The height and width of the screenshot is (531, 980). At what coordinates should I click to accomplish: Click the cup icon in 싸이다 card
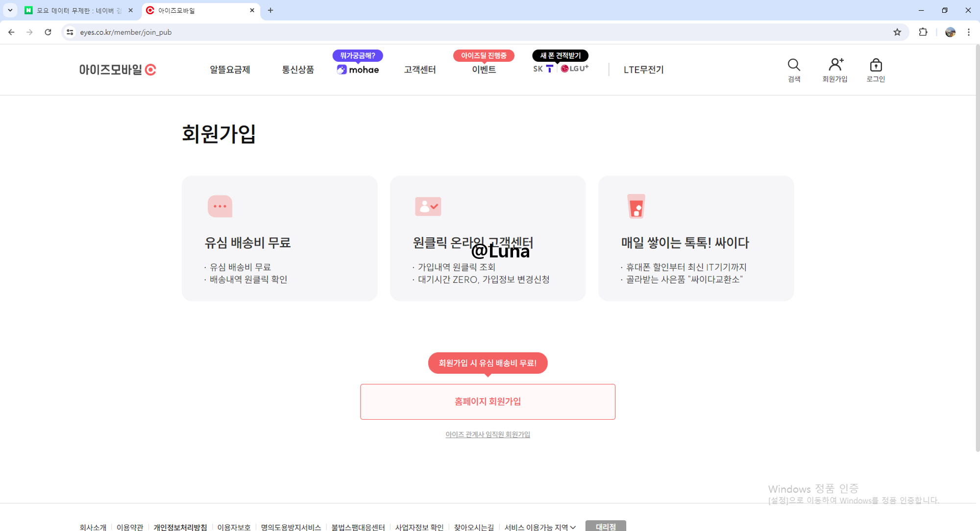[x=636, y=206]
